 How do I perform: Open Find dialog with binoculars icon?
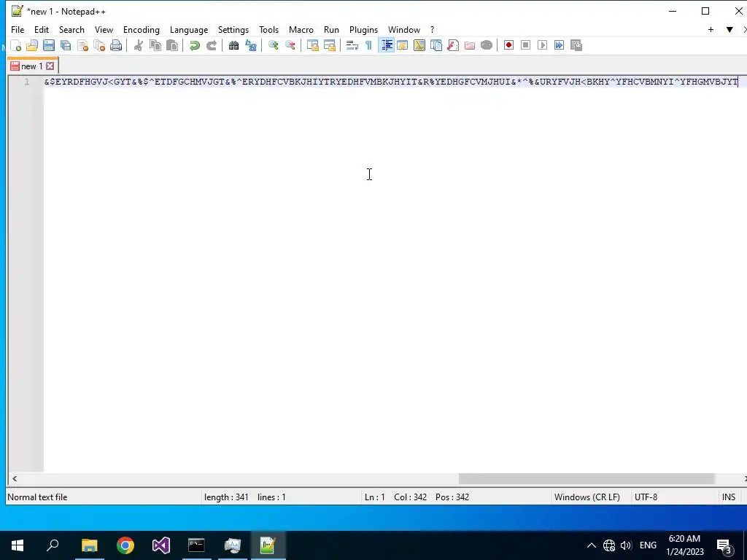(233, 45)
